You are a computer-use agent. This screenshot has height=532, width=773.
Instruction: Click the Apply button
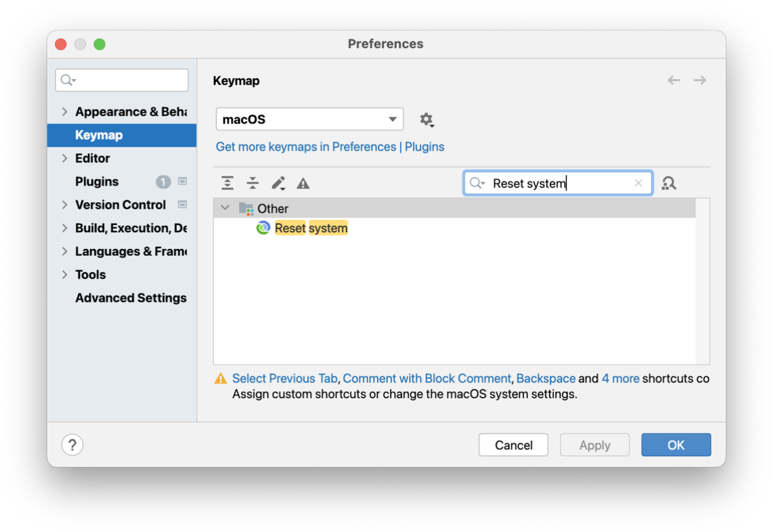coord(595,445)
